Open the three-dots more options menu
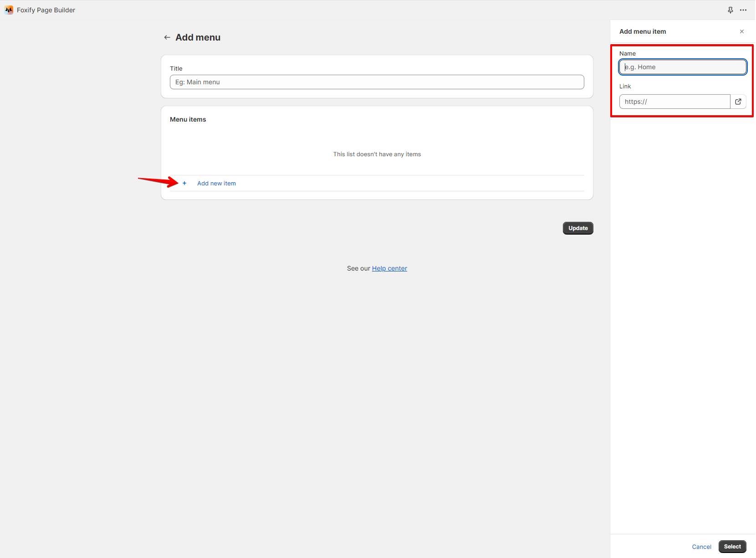 pos(743,10)
